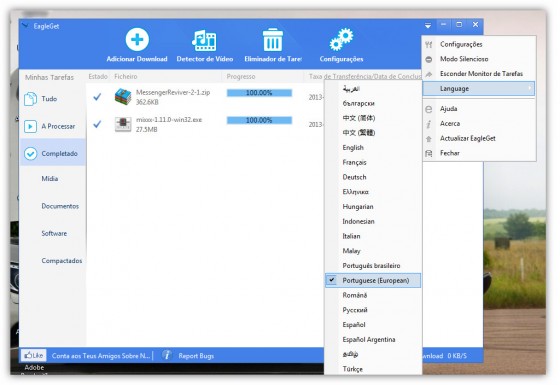The height and width of the screenshot is (385, 560).
Task: Click progress bar of MessengerReviver-2-1.zip
Action: click(x=259, y=93)
